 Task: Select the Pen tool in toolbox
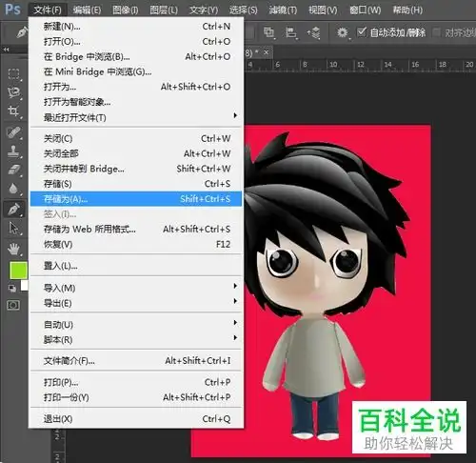tap(13, 209)
